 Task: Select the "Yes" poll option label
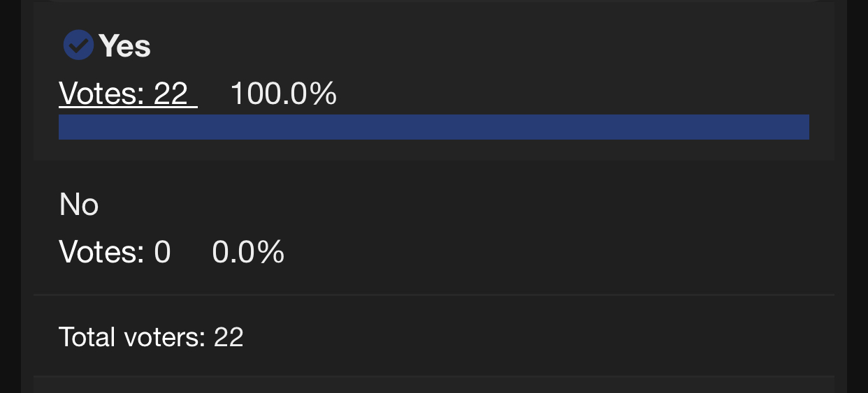(124, 47)
